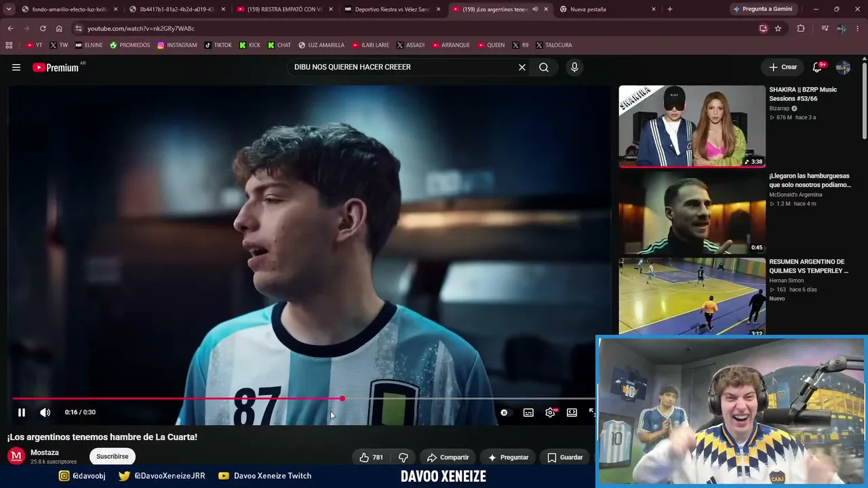Switch to the Nueva pestaña tab
This screenshot has height=488, width=868.
(607, 9)
